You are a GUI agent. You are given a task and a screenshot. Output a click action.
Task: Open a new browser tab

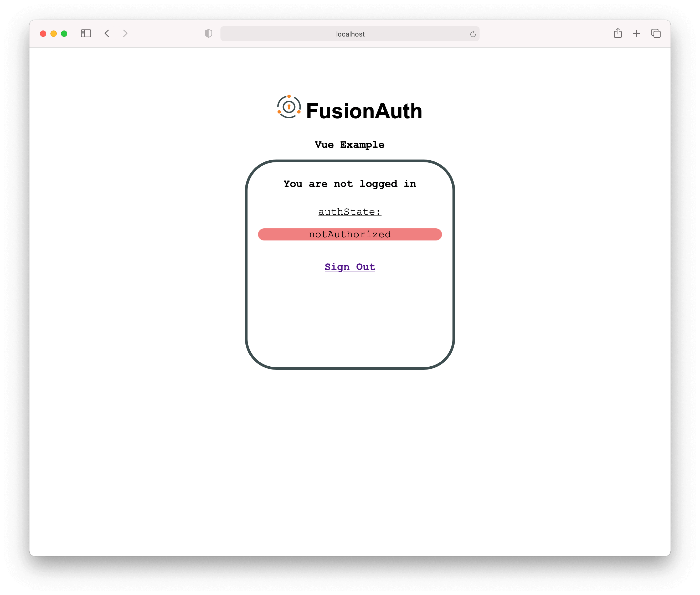coord(637,33)
